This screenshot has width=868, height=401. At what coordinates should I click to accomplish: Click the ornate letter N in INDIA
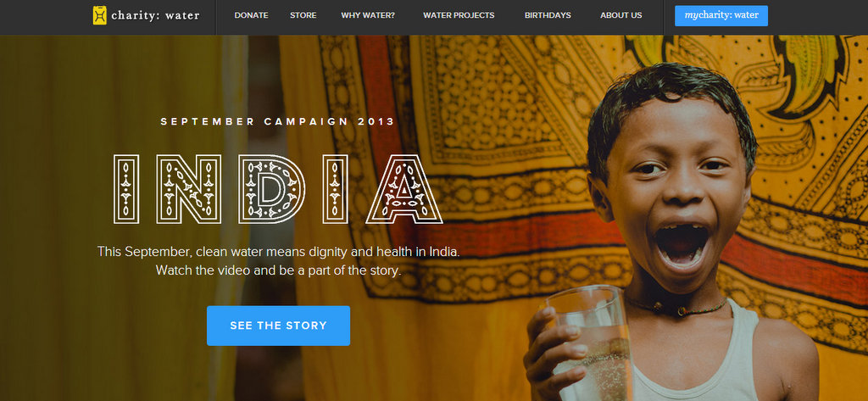pyautogui.click(x=189, y=189)
